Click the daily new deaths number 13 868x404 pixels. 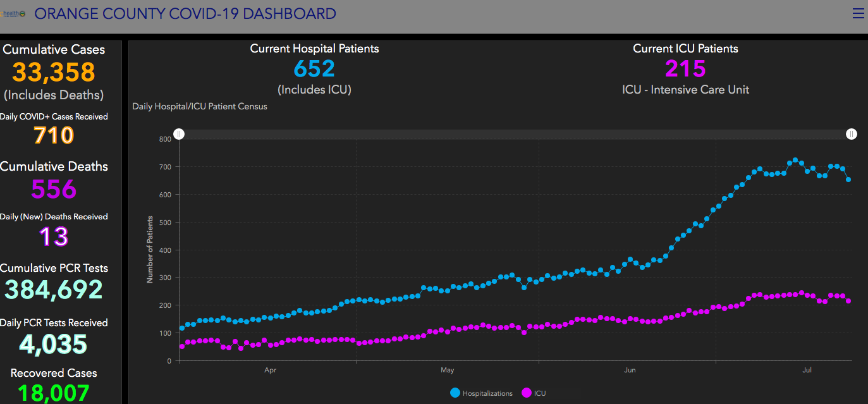point(54,236)
